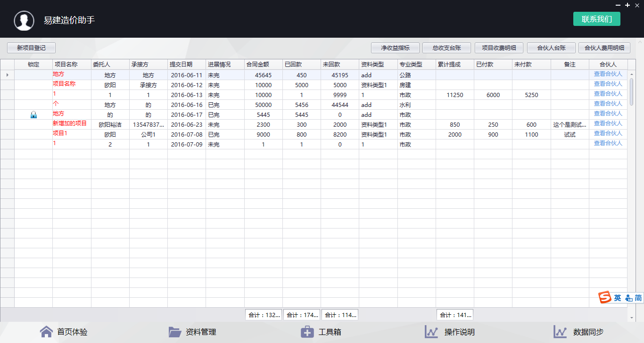Sort by the 提交日期 column header
Screen dimensions: 644x343
click(x=187, y=65)
